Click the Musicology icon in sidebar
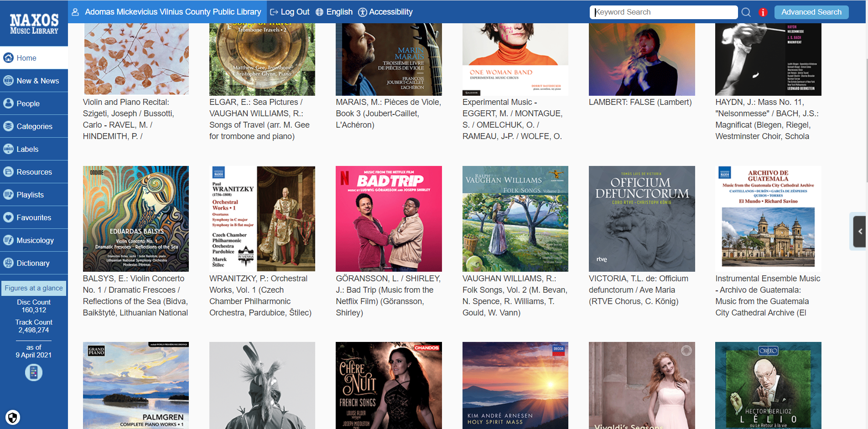The width and height of the screenshot is (868, 429). [8, 240]
